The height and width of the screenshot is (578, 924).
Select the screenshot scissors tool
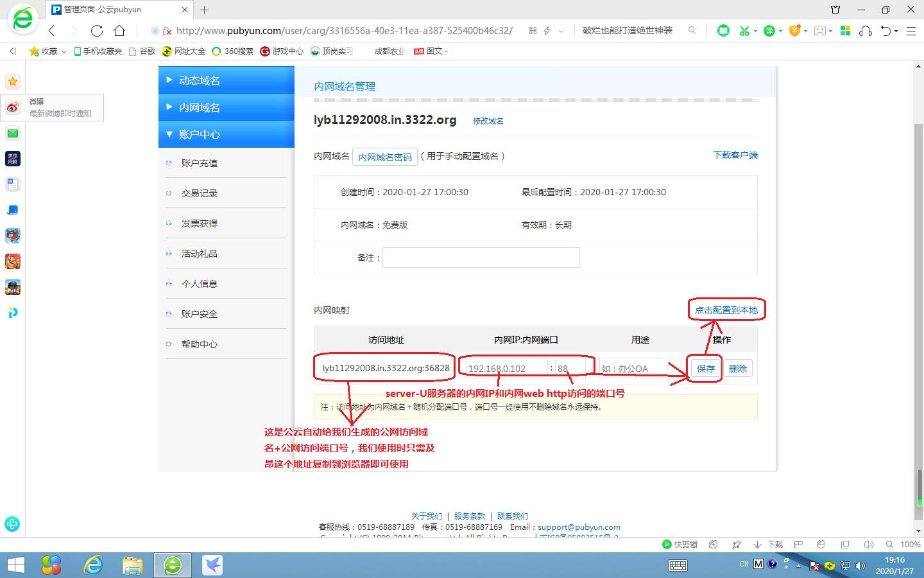click(x=746, y=30)
